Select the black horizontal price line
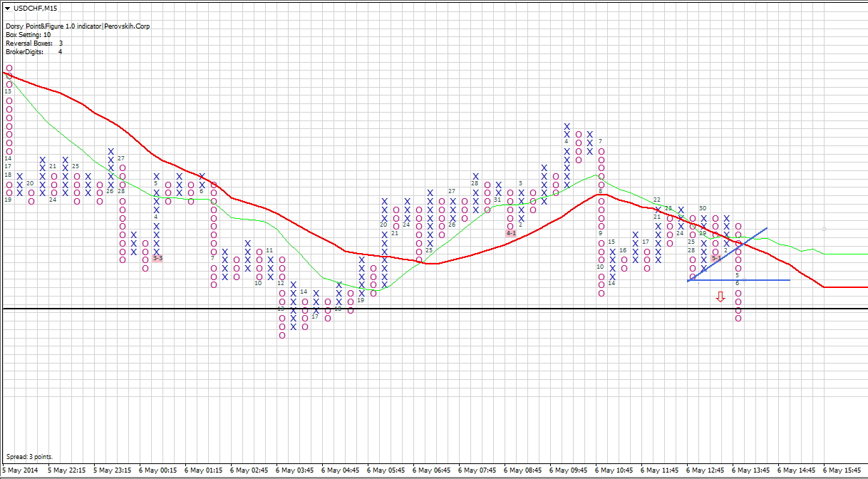This screenshot has width=868, height=479. click(434, 309)
